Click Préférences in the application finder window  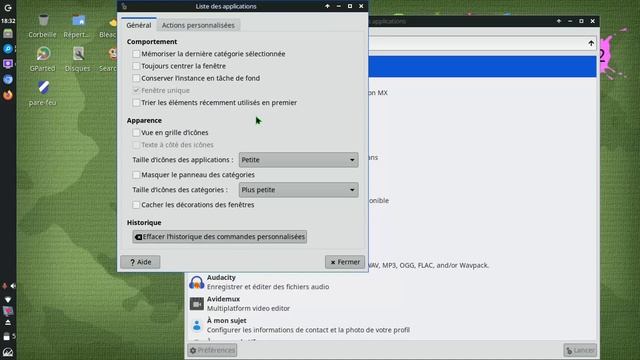pos(212,350)
